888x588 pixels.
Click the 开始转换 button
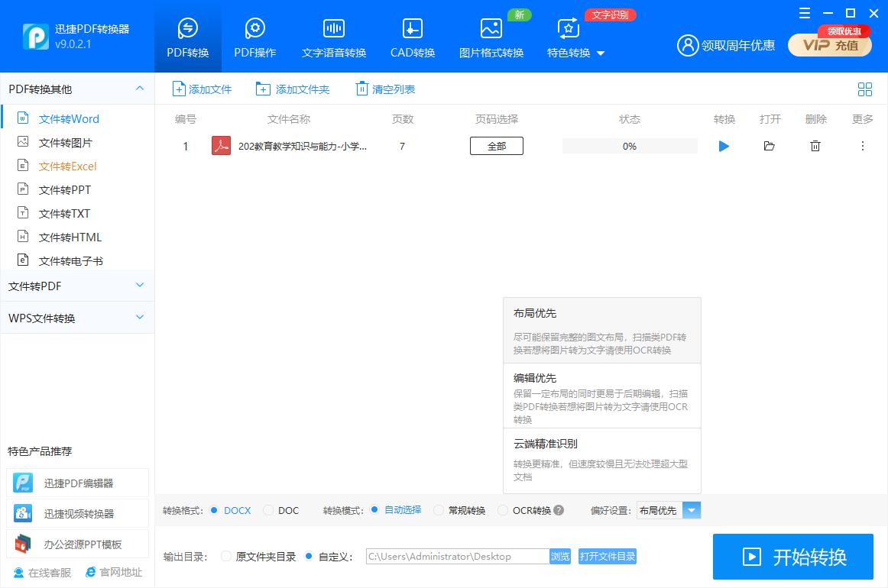pos(792,557)
